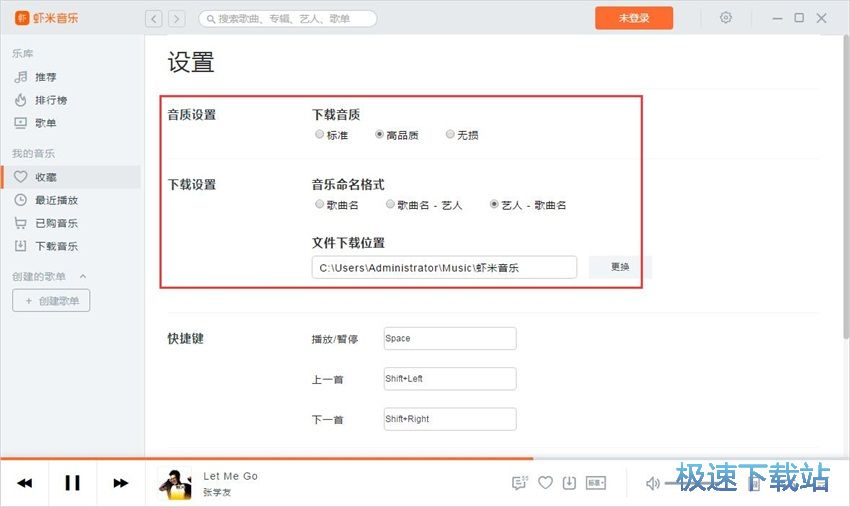The image size is (850, 507).
Task: Click the Let Me Go album cover
Action: 175,484
